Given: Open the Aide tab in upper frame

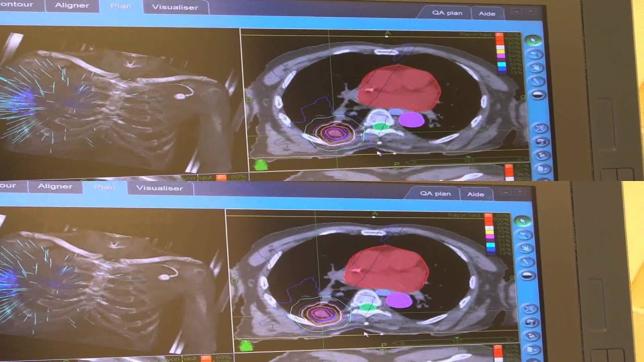Looking at the screenshot, I should 487,14.
